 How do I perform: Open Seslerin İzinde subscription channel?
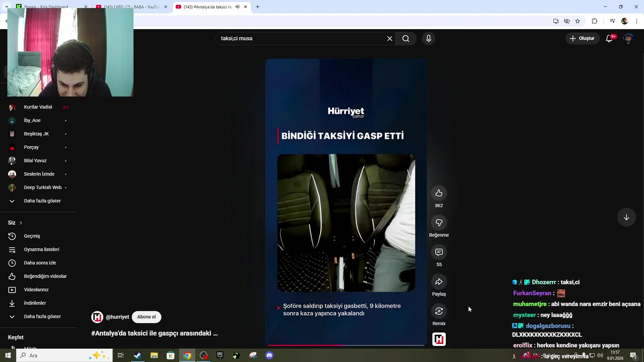point(39,174)
